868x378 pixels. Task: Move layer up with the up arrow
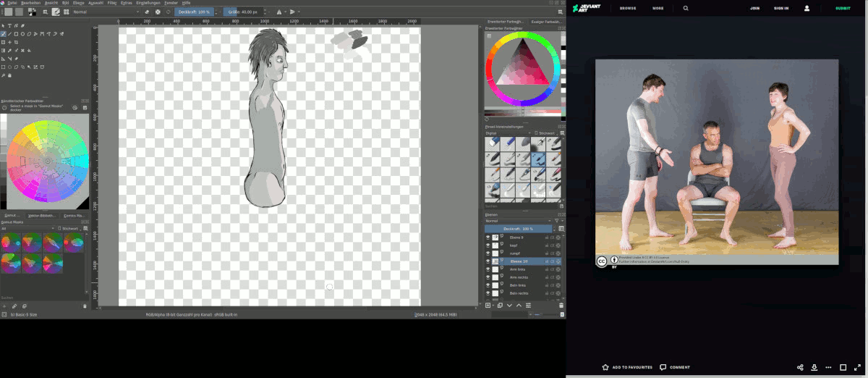coord(519,306)
